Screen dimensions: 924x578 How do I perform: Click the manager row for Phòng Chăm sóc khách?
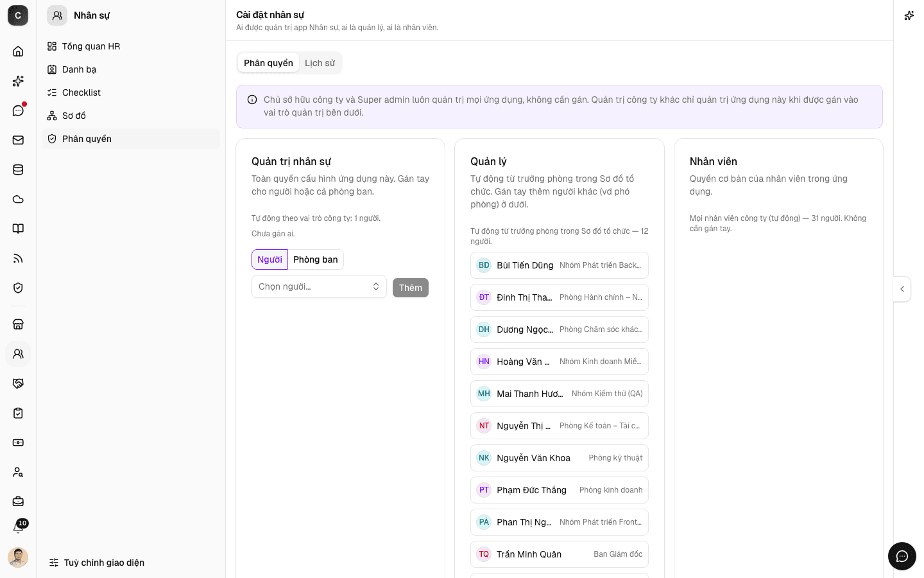[560, 329]
